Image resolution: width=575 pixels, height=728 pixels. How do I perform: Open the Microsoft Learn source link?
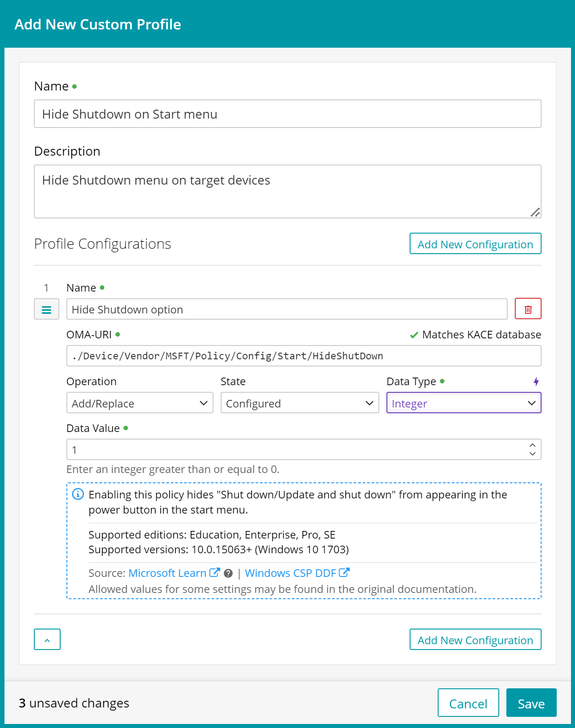pyautogui.click(x=167, y=573)
